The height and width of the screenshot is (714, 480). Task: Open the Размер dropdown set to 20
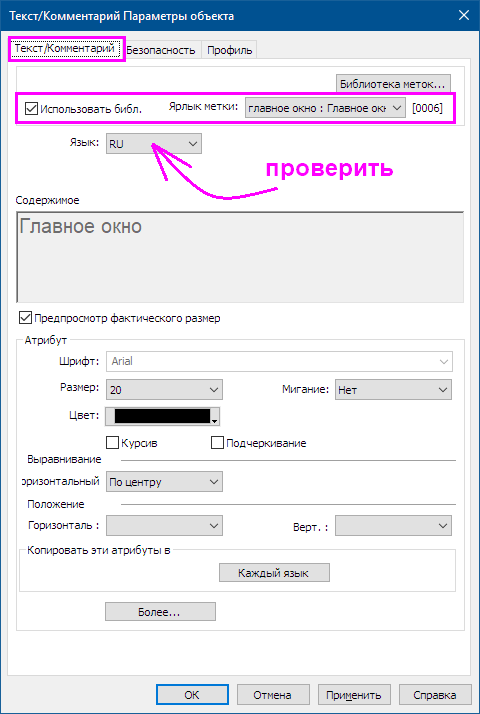coord(164,390)
